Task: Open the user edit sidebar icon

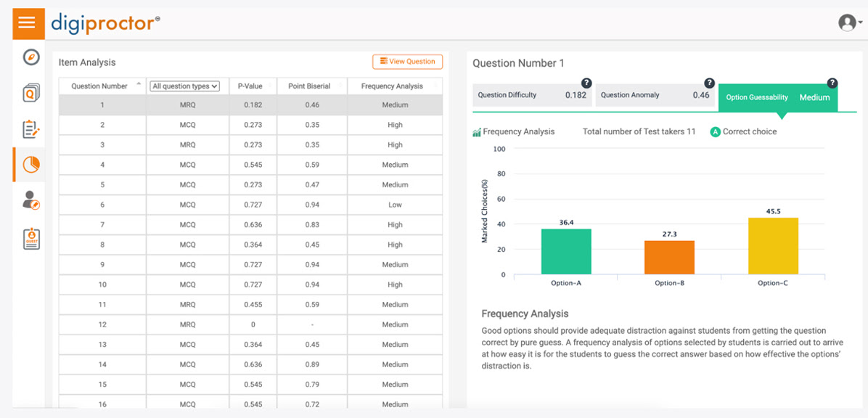Action: pyautogui.click(x=30, y=200)
